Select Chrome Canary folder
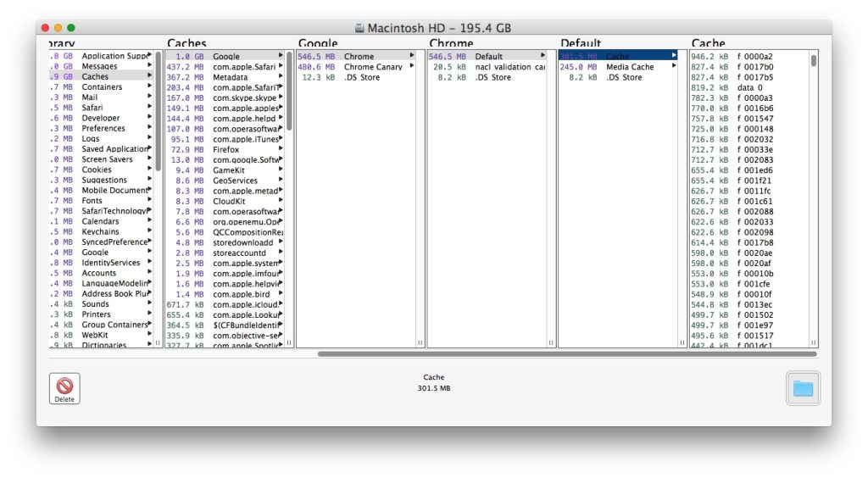The height and width of the screenshot is (478, 868). pyautogui.click(x=356, y=66)
